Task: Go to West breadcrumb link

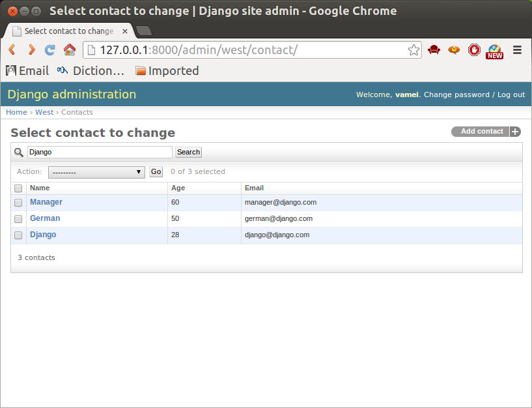Action: click(x=44, y=112)
